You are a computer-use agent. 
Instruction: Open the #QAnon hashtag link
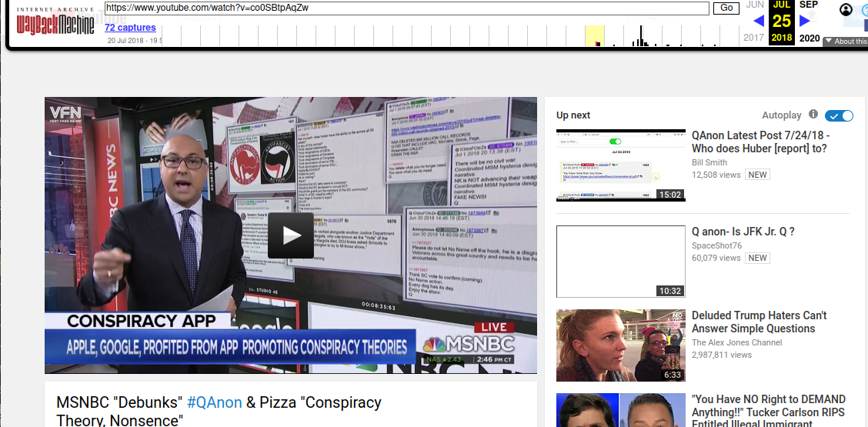[214, 402]
